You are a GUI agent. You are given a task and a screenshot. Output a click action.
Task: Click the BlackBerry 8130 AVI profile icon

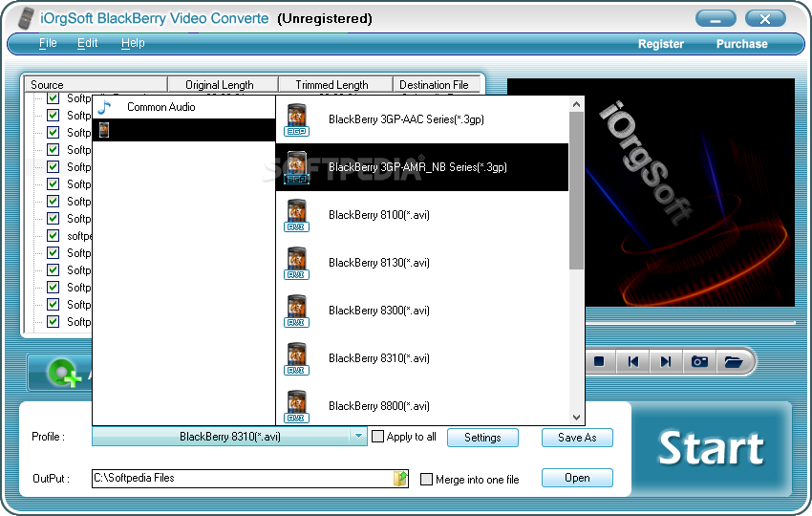297,263
